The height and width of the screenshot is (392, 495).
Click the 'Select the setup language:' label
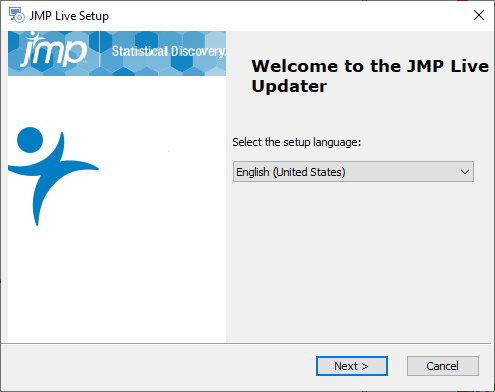pyautogui.click(x=297, y=142)
